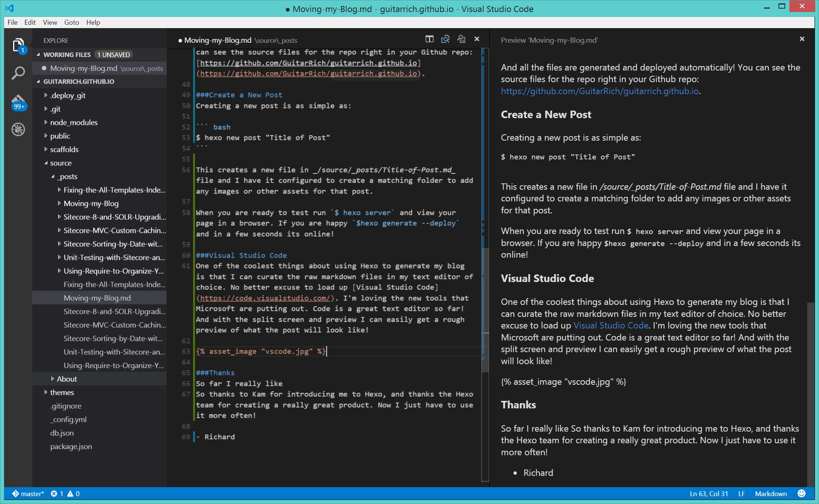Image resolution: width=819 pixels, height=504 pixels.
Task: Open the Search view icon
Action: (18, 73)
